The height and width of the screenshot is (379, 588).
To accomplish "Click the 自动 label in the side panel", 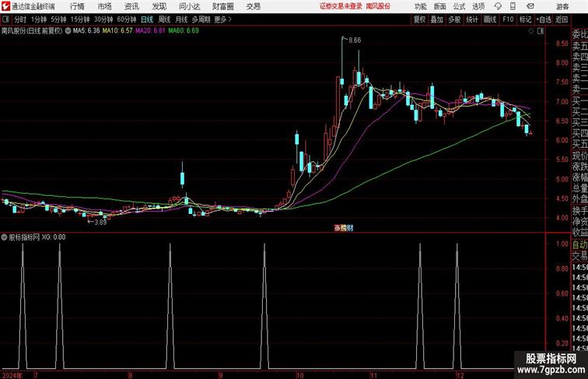I will coord(579,244).
